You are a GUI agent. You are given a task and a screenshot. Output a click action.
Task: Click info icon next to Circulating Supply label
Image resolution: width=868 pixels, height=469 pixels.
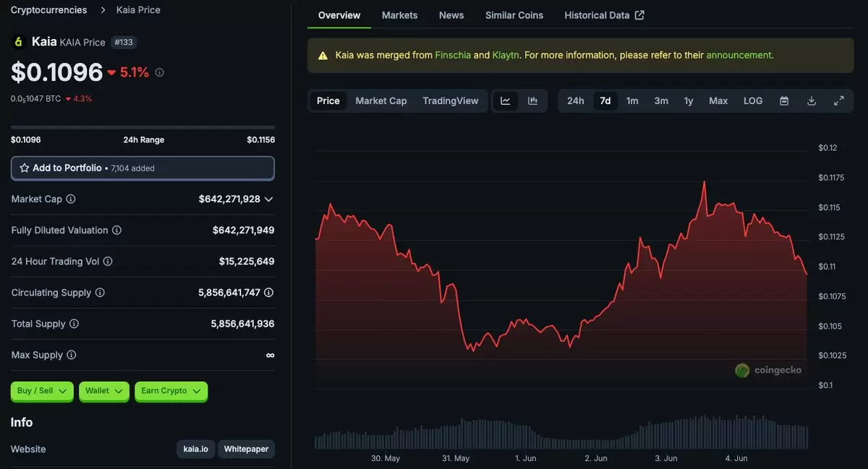[100, 293]
